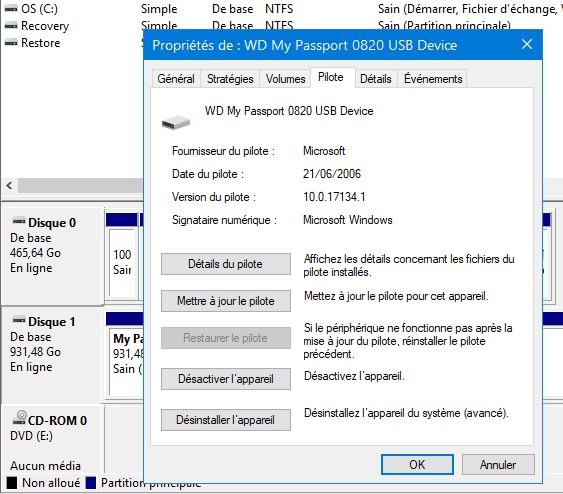Screen dimensions: 563x494
Task: Click the horizontal scrollbar track in volume list
Action: click(81, 186)
